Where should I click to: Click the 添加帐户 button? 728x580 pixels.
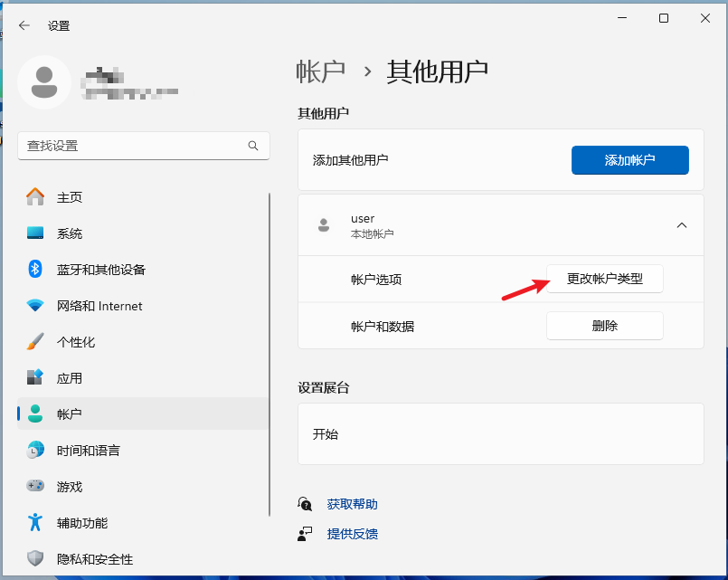coord(629,159)
